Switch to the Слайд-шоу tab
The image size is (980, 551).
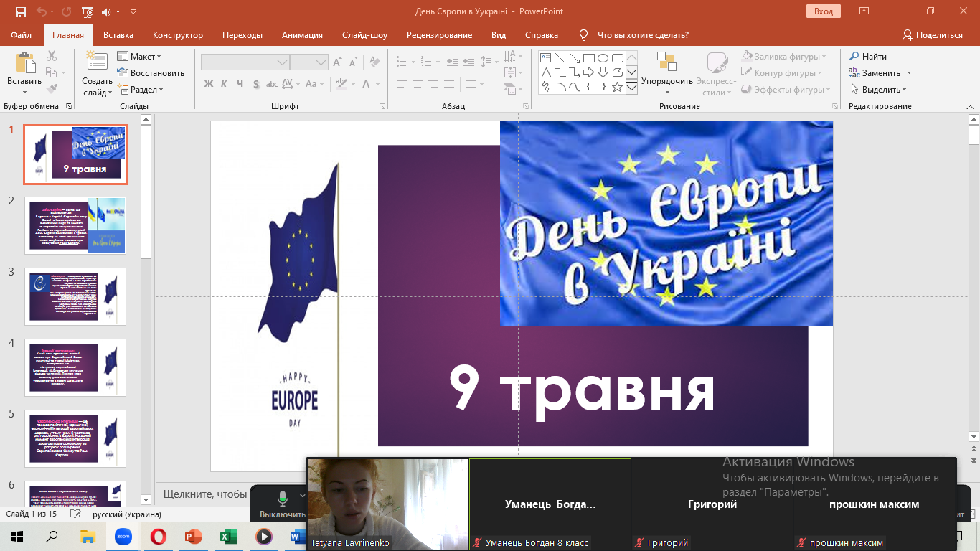[x=364, y=34]
